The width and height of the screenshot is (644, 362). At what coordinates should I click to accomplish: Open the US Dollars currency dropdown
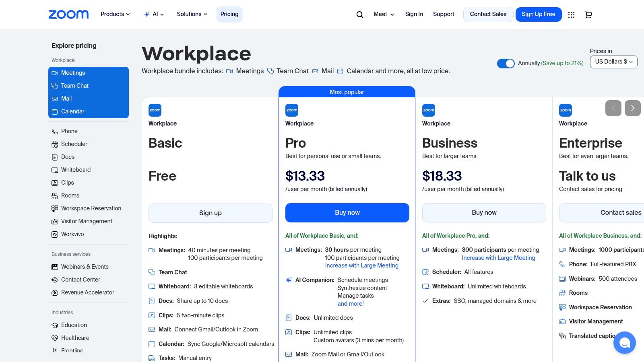613,62
